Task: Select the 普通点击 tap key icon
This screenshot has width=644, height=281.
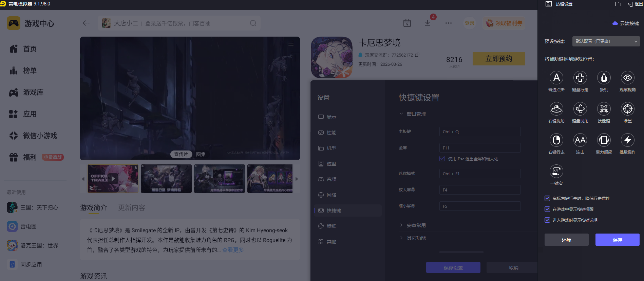Action: click(x=556, y=78)
